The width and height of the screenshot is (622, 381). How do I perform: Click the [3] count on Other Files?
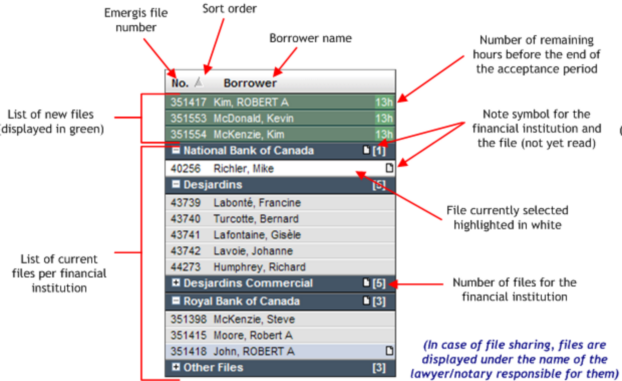(x=379, y=368)
